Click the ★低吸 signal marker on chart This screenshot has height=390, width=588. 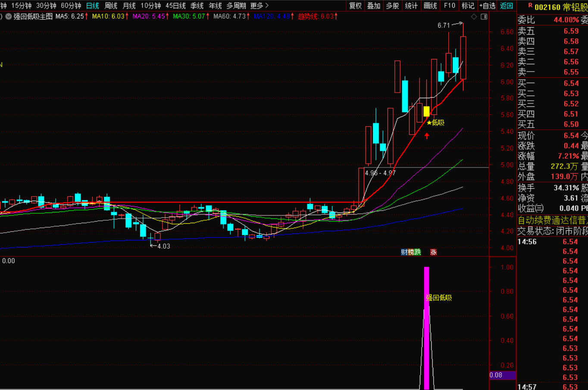[x=435, y=123]
